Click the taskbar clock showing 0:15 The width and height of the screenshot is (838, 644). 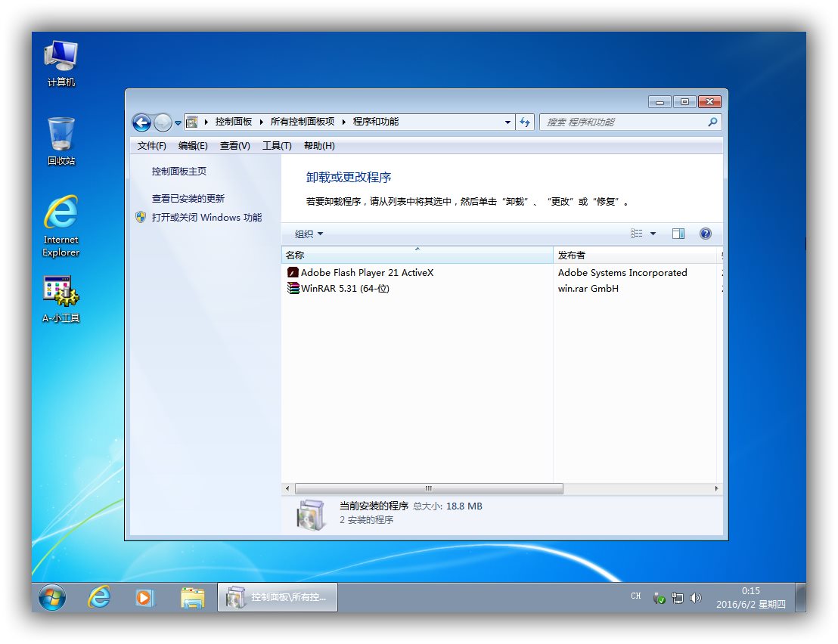click(751, 598)
